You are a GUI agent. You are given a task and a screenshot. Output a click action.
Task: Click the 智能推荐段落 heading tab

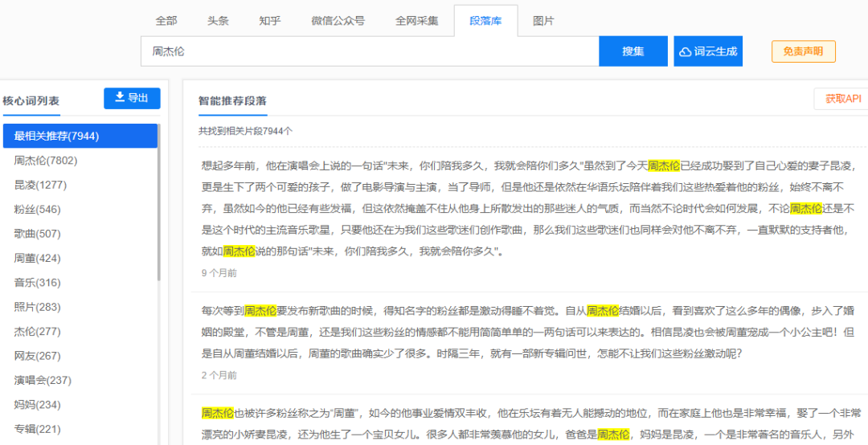coord(232,100)
